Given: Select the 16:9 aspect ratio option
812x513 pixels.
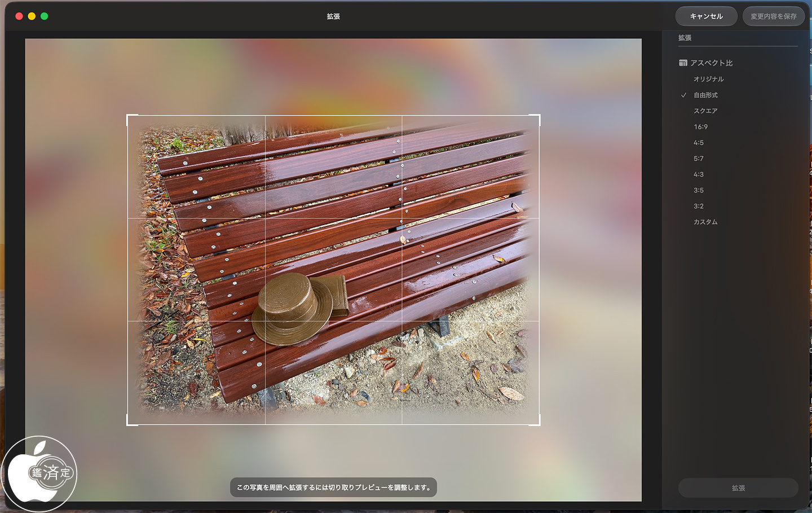Looking at the screenshot, I should [x=700, y=127].
